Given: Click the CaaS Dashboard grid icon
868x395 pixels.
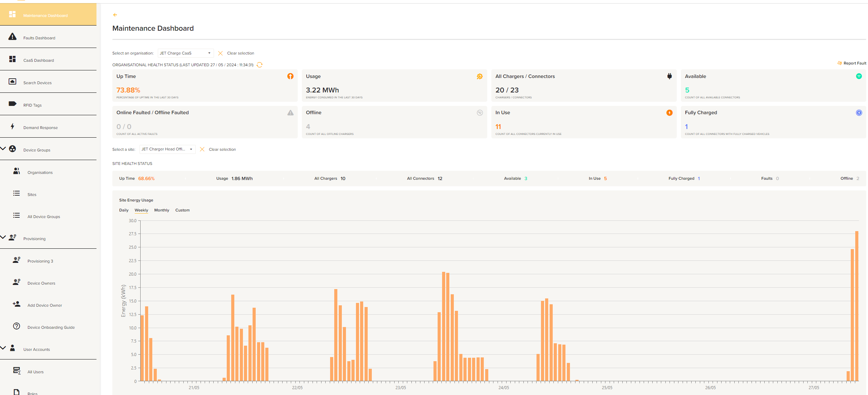Looking at the screenshot, I should coord(12,59).
